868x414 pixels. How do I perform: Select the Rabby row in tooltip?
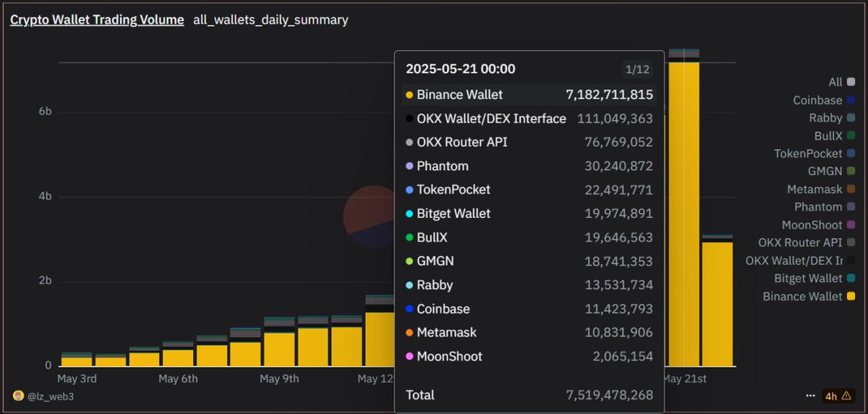tap(529, 285)
